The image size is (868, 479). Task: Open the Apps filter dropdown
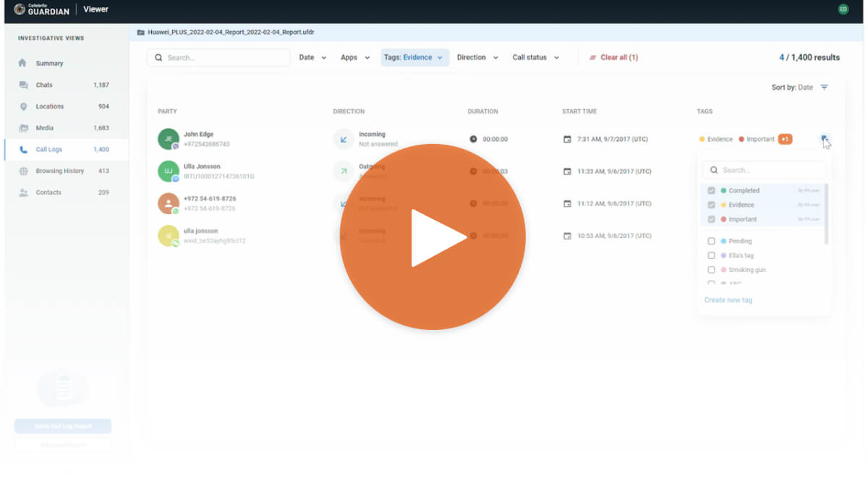point(355,58)
